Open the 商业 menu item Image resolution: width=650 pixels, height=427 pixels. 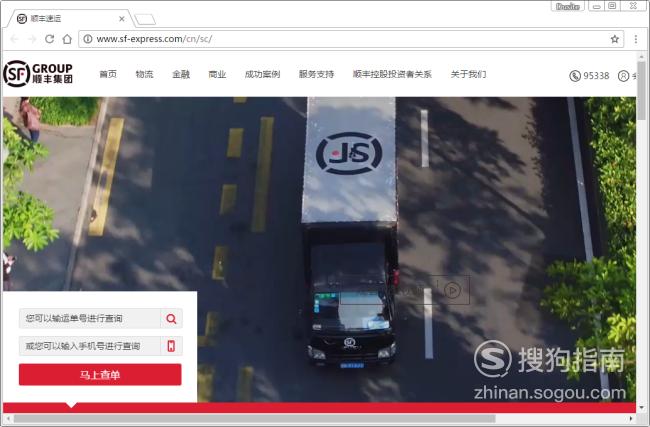(x=217, y=74)
